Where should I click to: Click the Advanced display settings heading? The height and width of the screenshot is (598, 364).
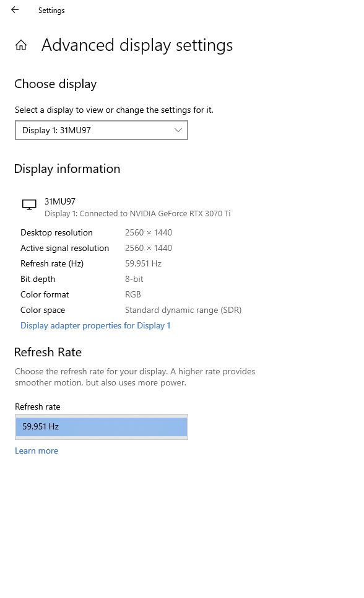click(137, 45)
